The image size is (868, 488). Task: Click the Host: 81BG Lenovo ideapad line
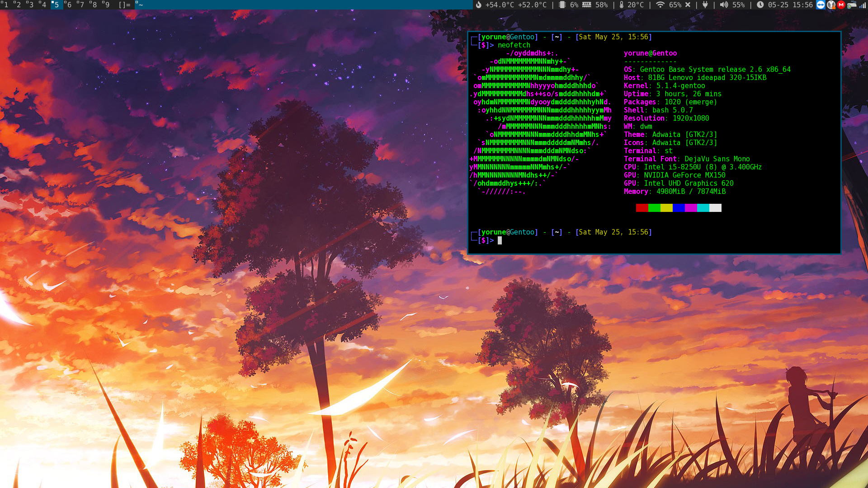(695, 78)
